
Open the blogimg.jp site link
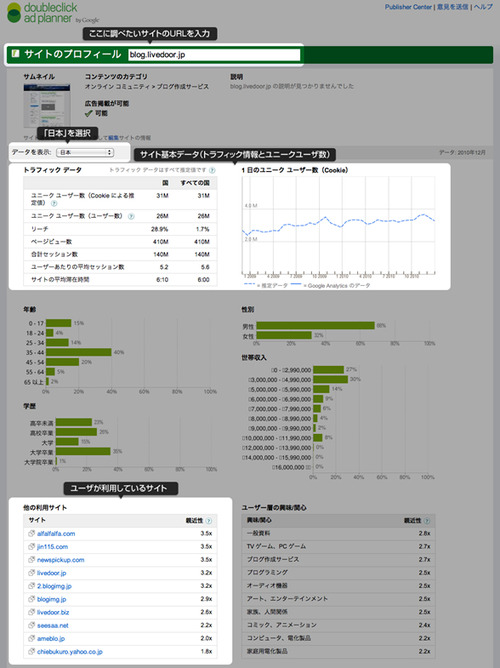click(52, 599)
